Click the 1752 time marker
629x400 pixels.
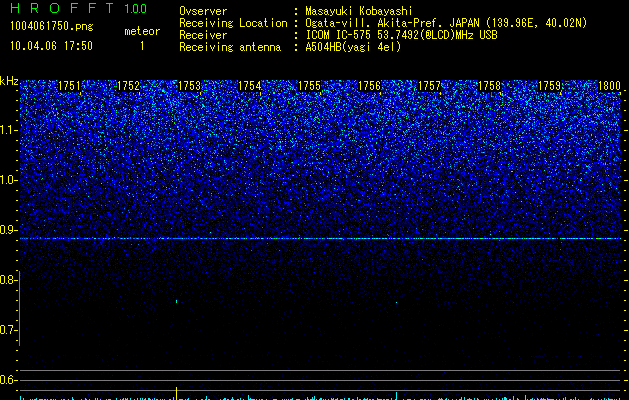(x=128, y=86)
